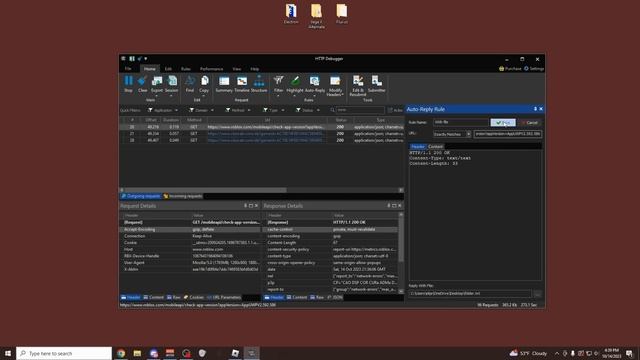Open File Explorer from the taskbar
This screenshot has height=360, width=640.
137,353
